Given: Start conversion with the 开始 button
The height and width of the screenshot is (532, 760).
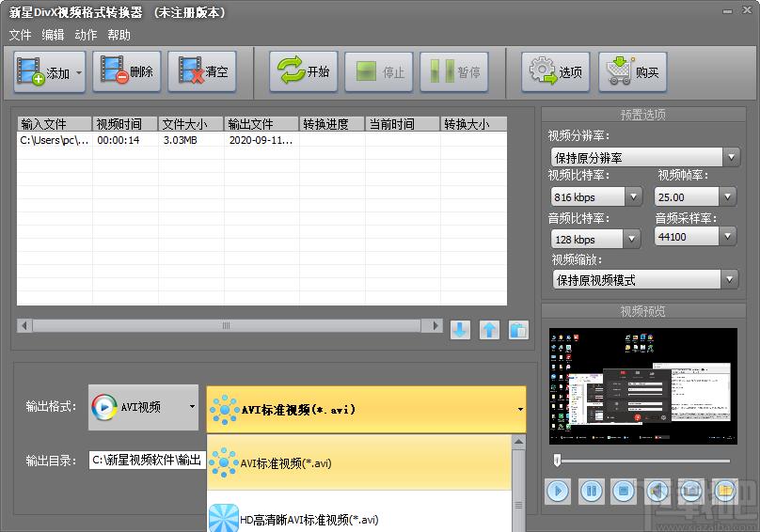Looking at the screenshot, I should [x=304, y=71].
